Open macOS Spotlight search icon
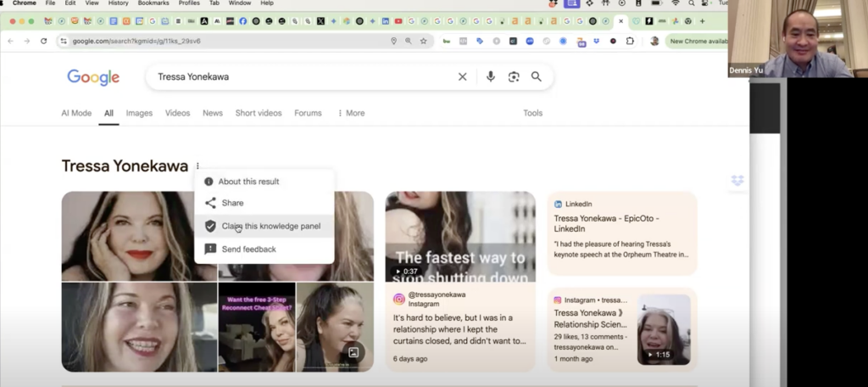 click(692, 3)
